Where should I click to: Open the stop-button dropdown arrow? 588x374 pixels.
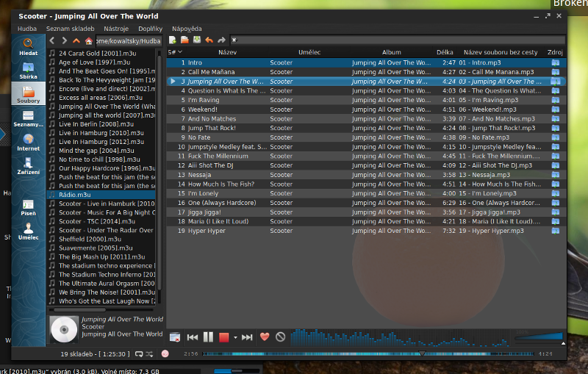[x=235, y=338]
